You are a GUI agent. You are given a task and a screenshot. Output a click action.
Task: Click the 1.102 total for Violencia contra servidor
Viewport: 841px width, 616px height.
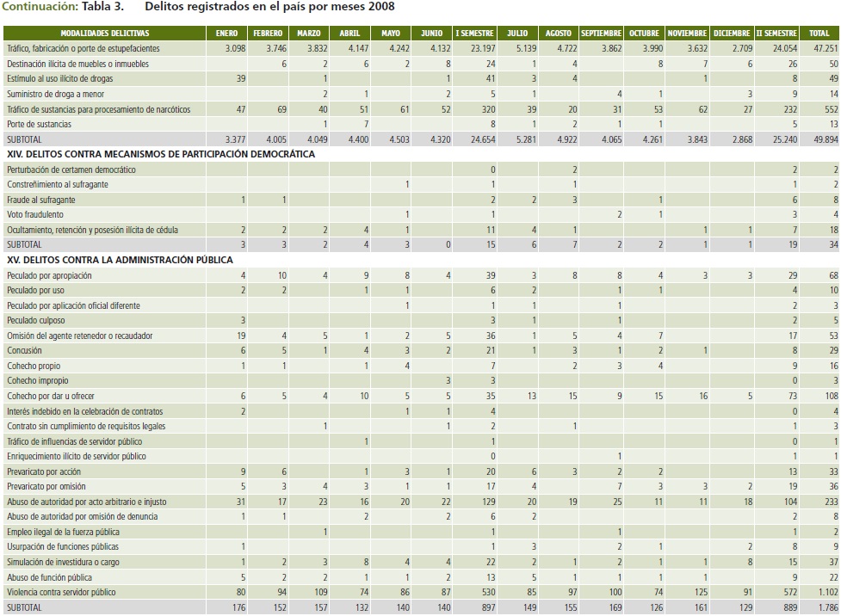pos(821,592)
